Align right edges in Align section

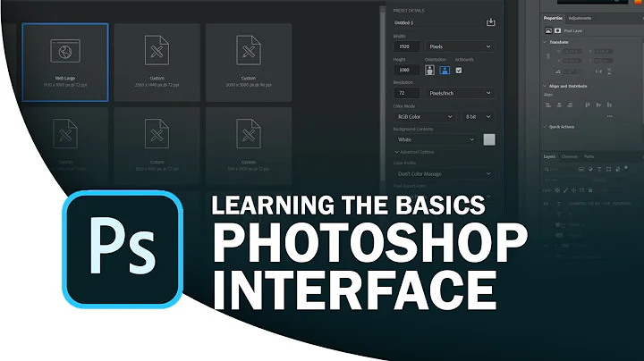pos(570,105)
